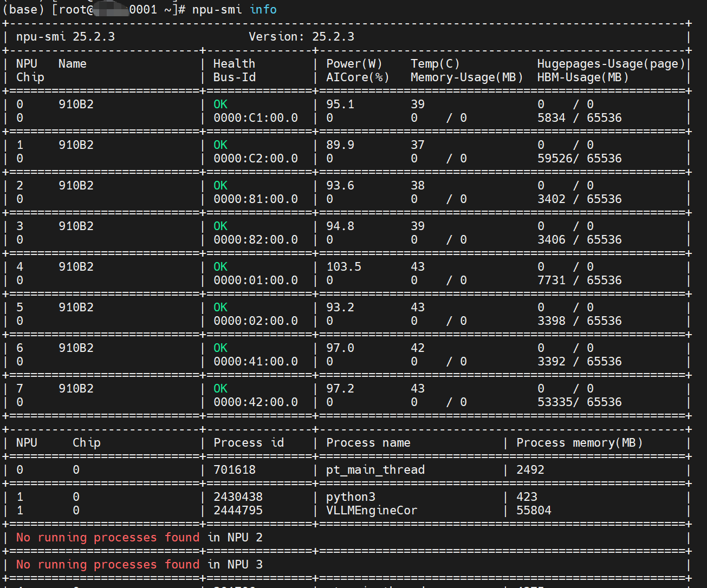Viewport: 707px width, 588px height.
Task: Click power value 94.8
Action: [x=340, y=226]
